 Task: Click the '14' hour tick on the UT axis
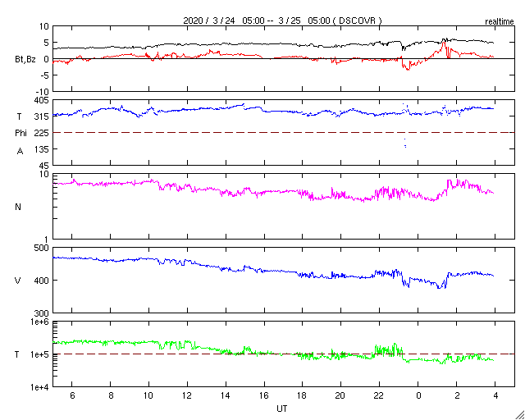click(226, 396)
